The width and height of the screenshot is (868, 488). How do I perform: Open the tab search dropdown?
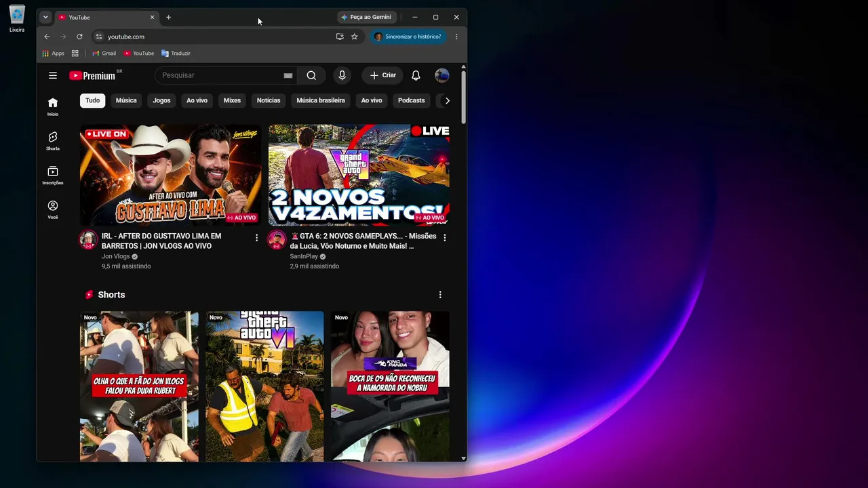point(45,17)
